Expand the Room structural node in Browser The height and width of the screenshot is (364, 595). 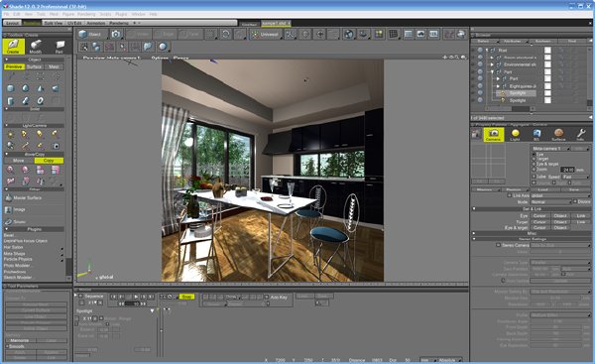[492, 58]
